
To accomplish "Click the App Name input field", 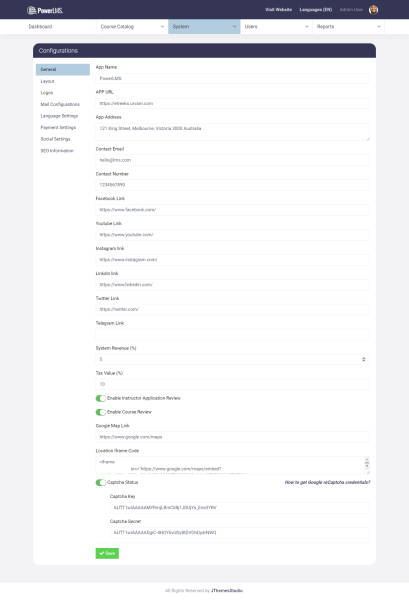I will (x=232, y=78).
